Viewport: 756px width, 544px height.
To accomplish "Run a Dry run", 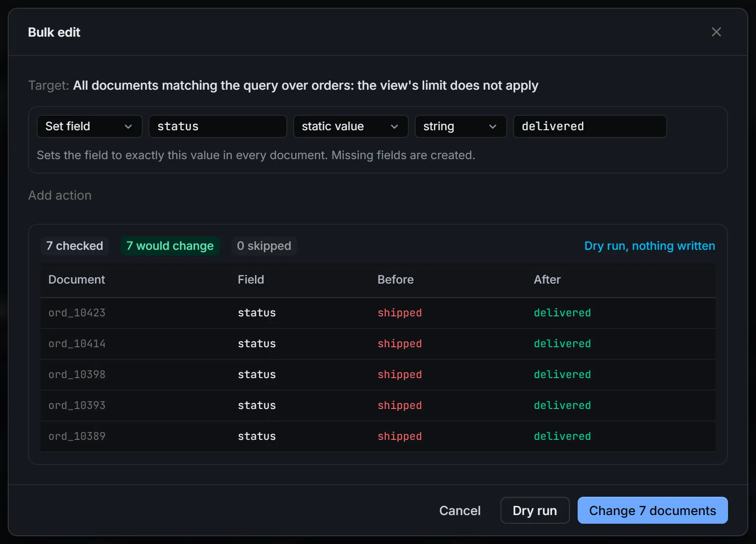I will pos(535,510).
